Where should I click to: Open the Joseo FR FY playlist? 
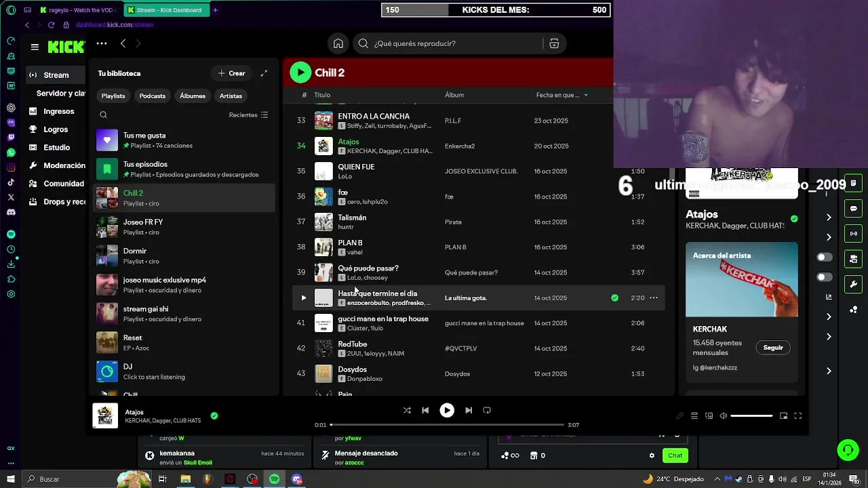coord(184,227)
